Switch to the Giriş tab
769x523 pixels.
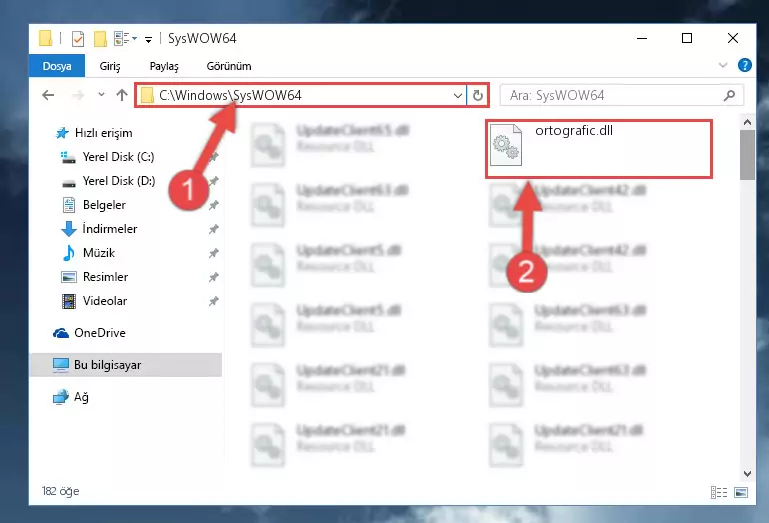coord(110,66)
